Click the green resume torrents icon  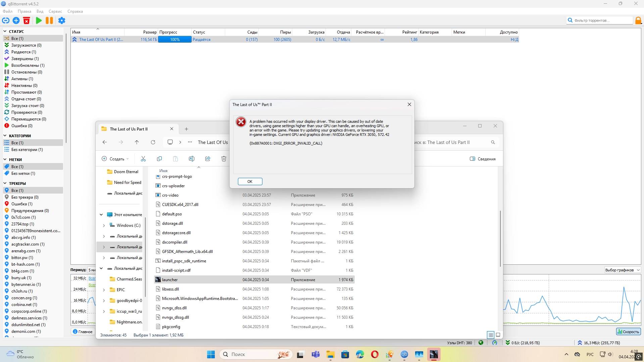click(39, 20)
